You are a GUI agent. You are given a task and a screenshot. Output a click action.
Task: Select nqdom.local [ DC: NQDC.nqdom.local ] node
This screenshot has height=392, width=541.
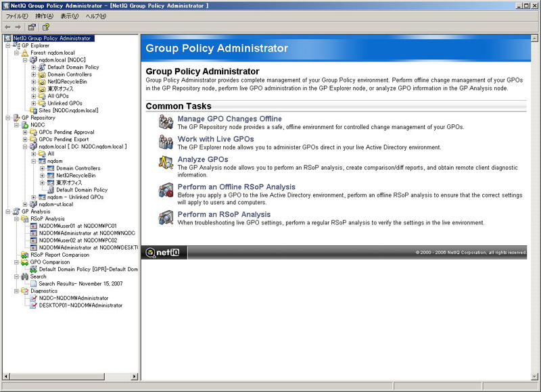click(83, 147)
